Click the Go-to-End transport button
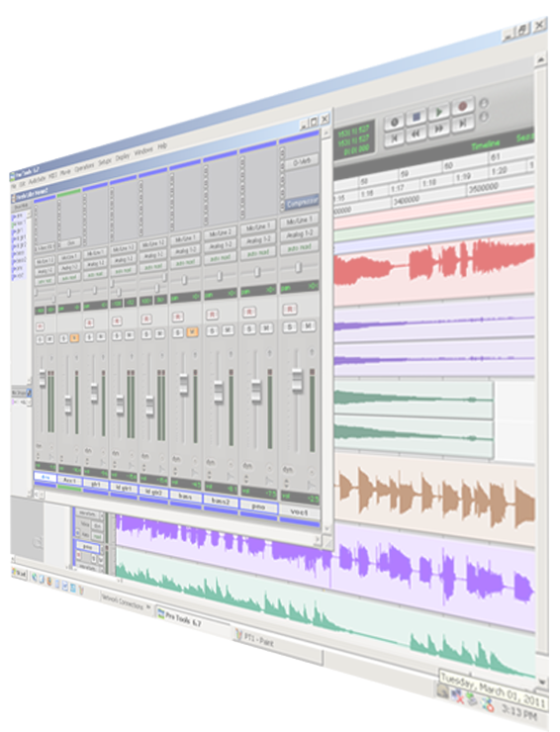560x732 pixels. tap(462, 124)
